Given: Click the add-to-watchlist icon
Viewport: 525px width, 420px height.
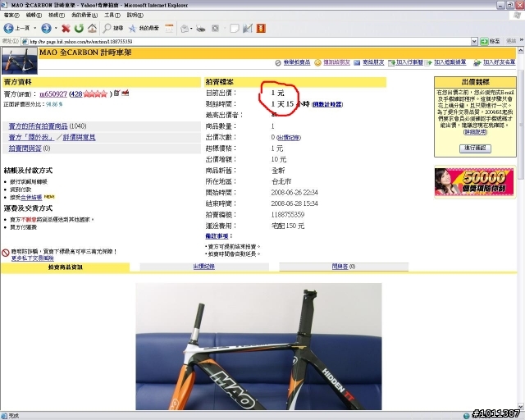Looking at the screenshot, I should (x=428, y=63).
